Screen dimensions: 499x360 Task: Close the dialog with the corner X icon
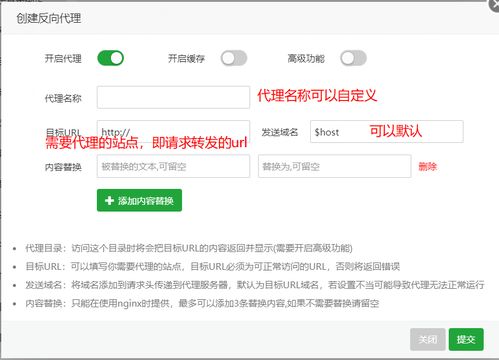[495, 5]
